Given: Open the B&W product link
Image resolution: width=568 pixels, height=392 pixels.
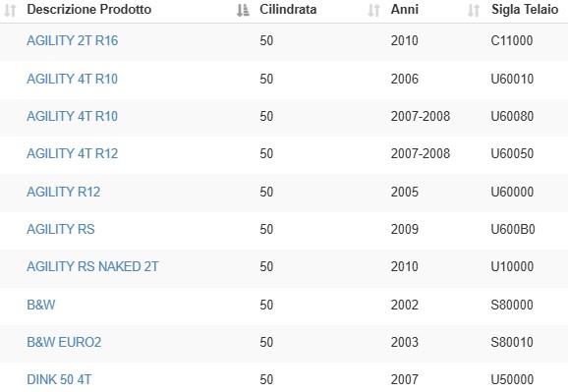Looking at the screenshot, I should tap(41, 305).
